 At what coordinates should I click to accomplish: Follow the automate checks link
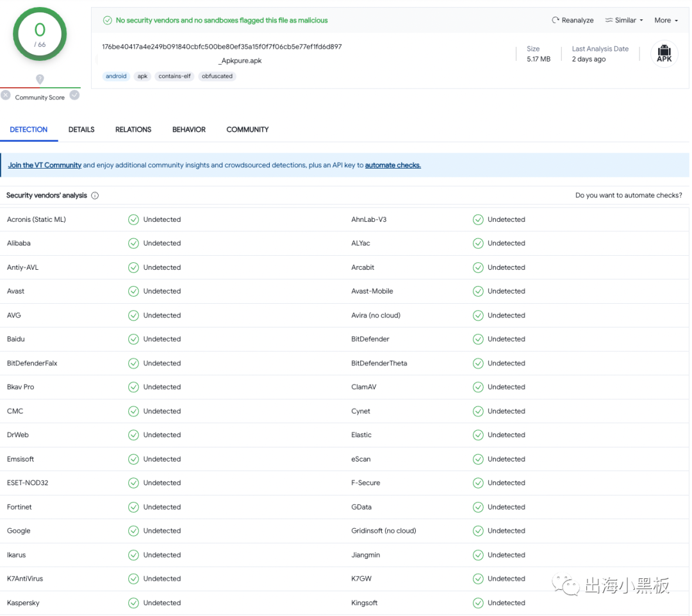pos(393,165)
